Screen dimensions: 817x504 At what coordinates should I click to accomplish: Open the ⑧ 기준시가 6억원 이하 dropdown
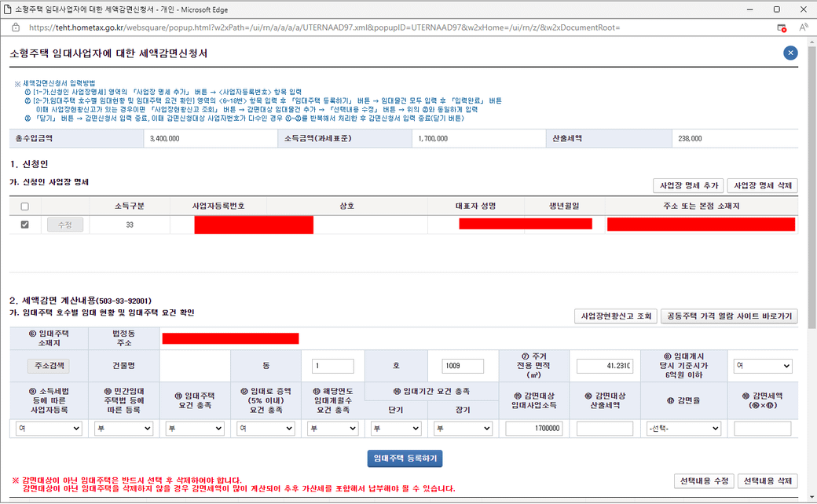(762, 366)
